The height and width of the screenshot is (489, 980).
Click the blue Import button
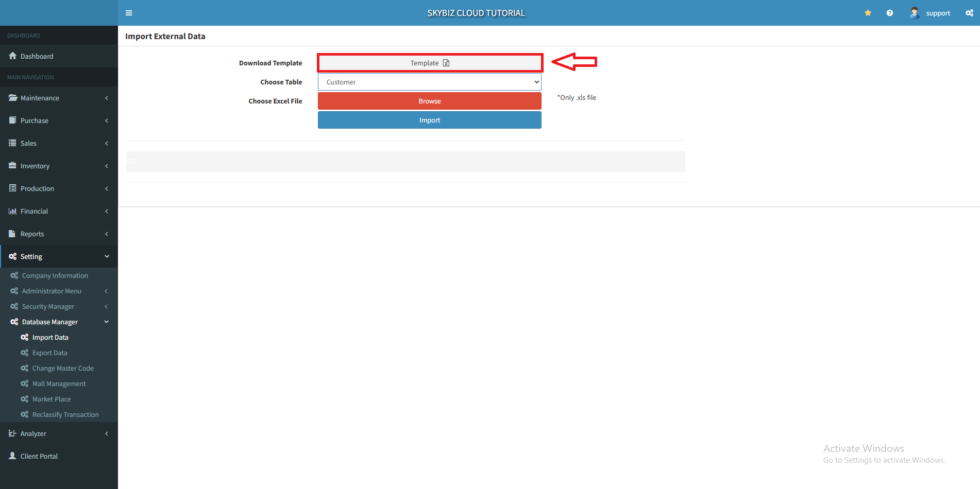[429, 120]
